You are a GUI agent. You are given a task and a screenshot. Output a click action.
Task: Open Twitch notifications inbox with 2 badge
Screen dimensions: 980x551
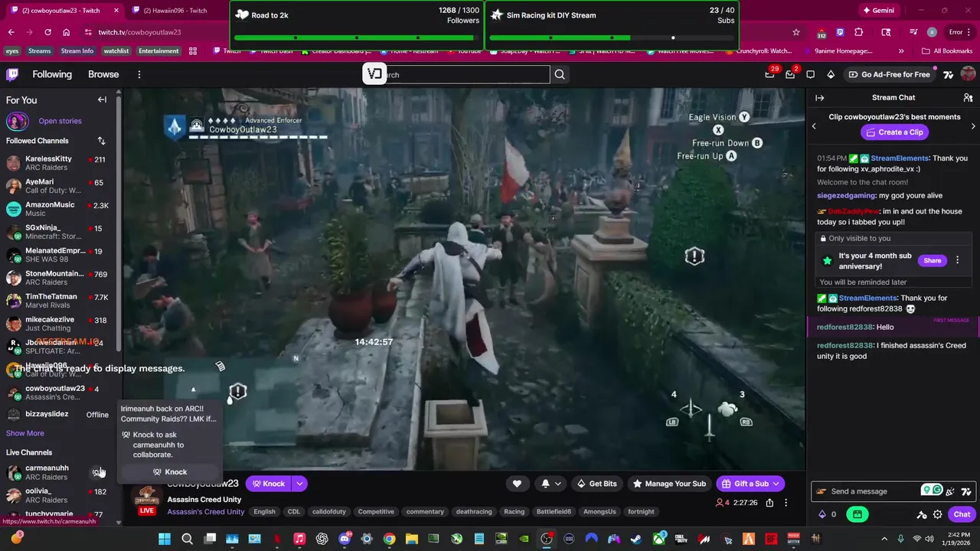coord(790,74)
